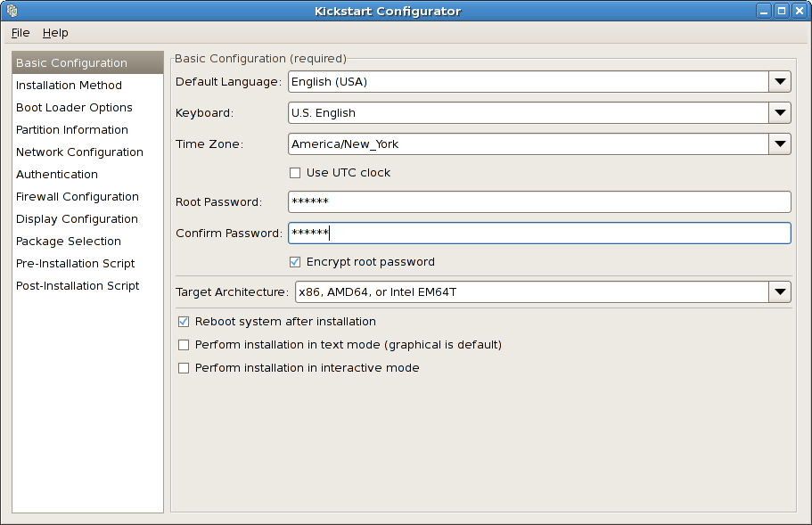Click the Kickstart Configurator title bar icon
Viewport: 812px width, 525px height.
pyautogui.click(x=11, y=11)
